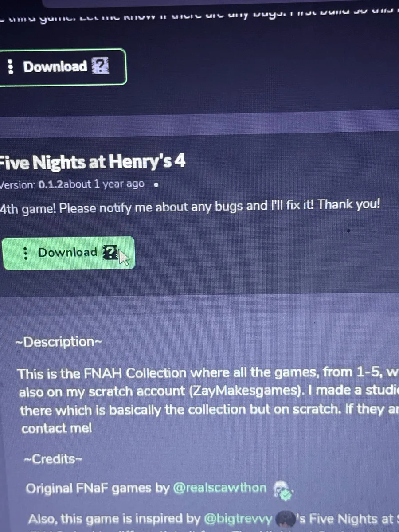Click the question-mark platform icon on the green Download button

[x=111, y=253]
